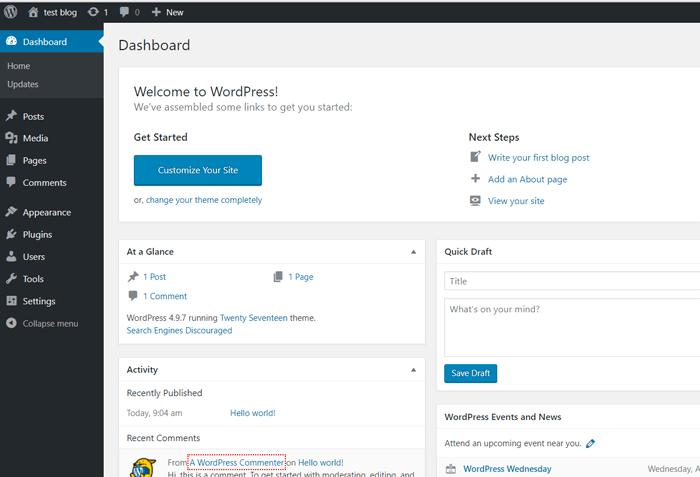Click the test blog site name

pyautogui.click(x=60, y=13)
